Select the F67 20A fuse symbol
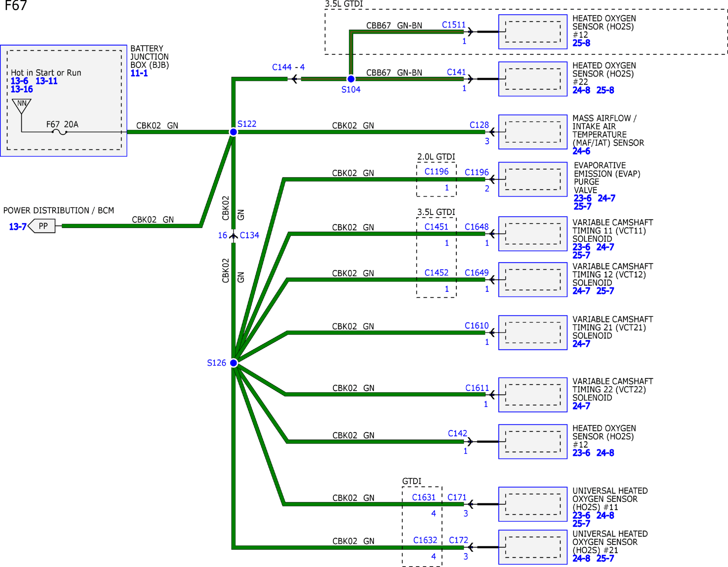The width and height of the screenshot is (728, 567). pyautogui.click(x=59, y=132)
